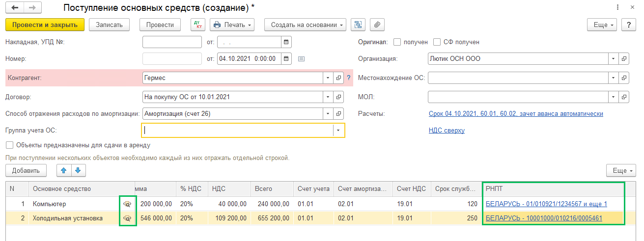Select service life 120 cell

point(457,204)
